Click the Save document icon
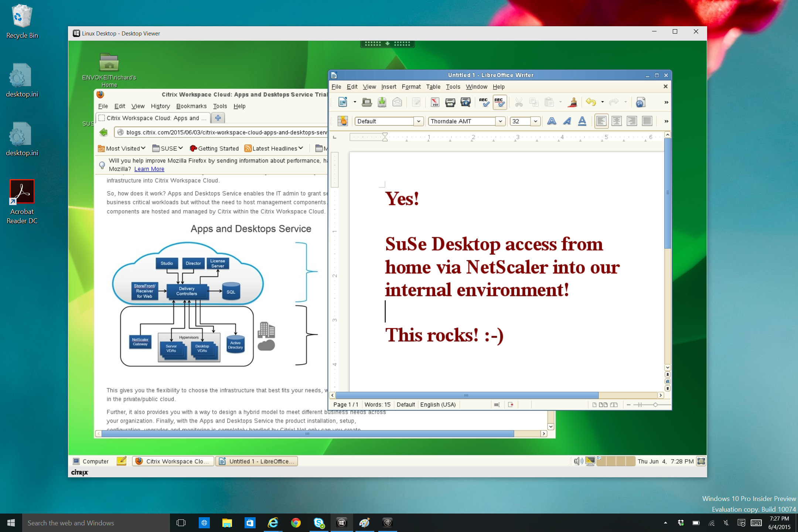798x532 pixels. (382, 102)
